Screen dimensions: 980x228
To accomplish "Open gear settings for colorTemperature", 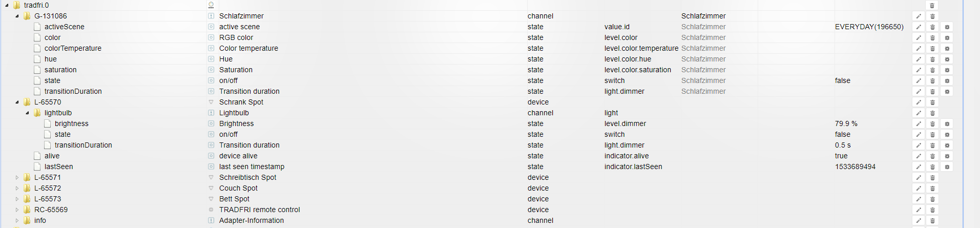I will click(947, 49).
